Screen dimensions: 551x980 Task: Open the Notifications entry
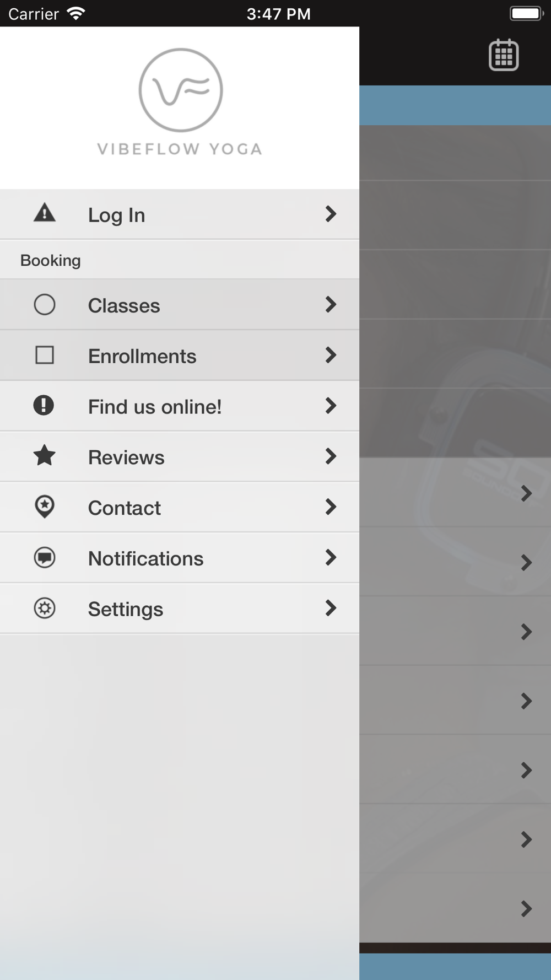pyautogui.click(x=180, y=558)
